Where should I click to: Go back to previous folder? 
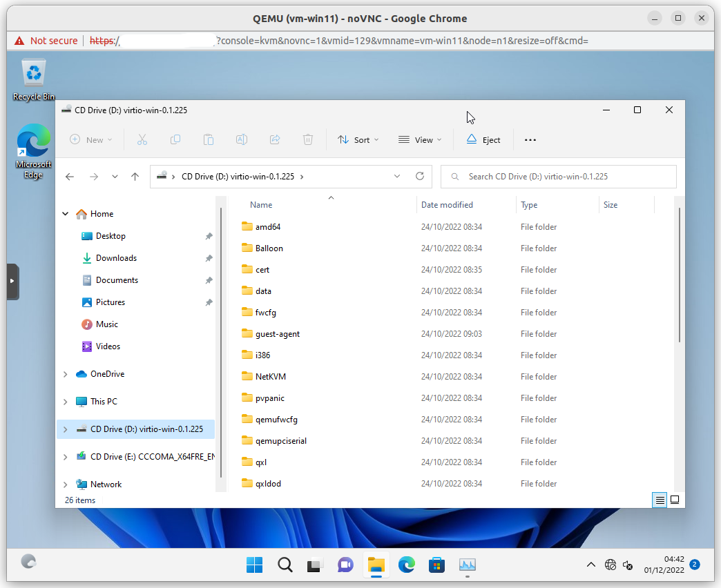click(x=70, y=177)
